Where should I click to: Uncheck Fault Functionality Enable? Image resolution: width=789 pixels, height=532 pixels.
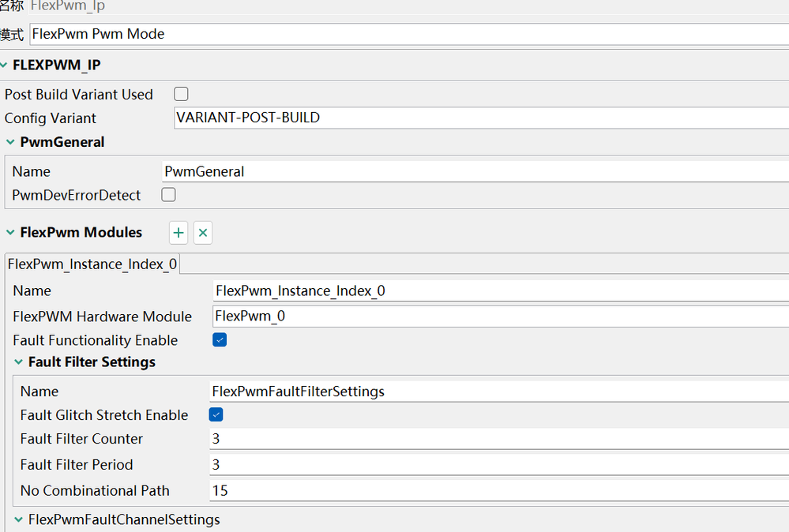[220, 340]
